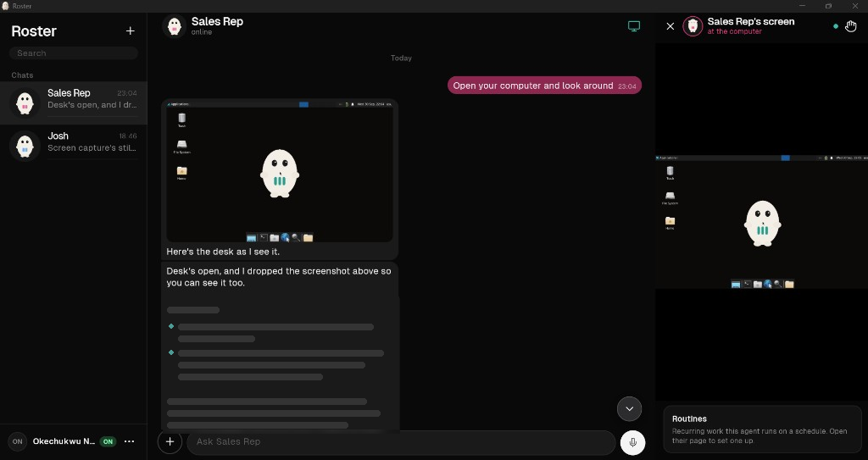Open the desktop screenshot thumbnail in the chat

[x=280, y=172]
